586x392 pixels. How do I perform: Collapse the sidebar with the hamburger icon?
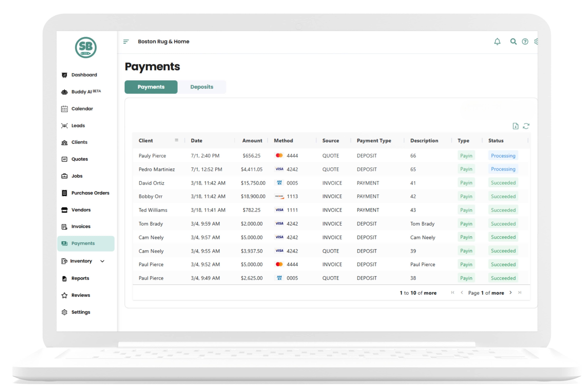[126, 41]
